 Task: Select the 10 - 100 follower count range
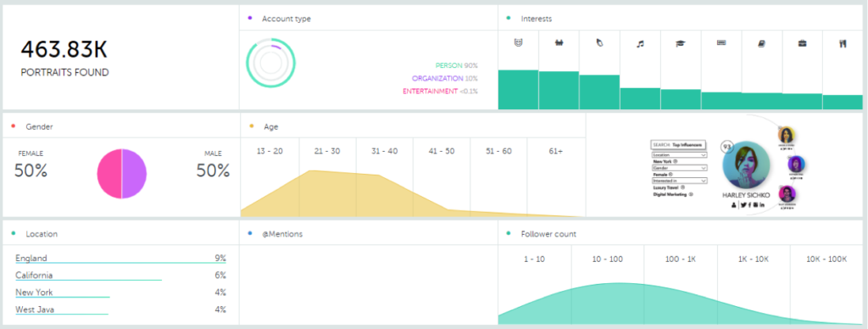607,259
